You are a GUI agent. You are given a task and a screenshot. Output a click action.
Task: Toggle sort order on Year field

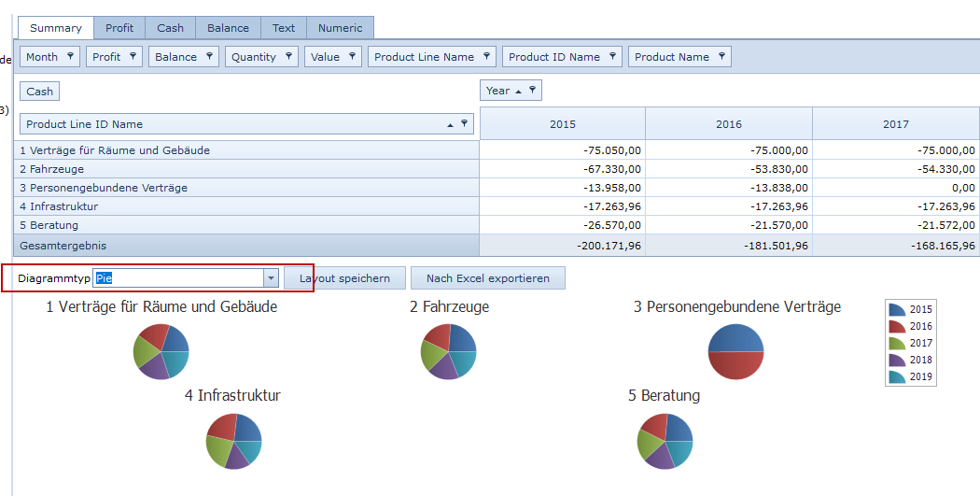pyautogui.click(x=518, y=91)
